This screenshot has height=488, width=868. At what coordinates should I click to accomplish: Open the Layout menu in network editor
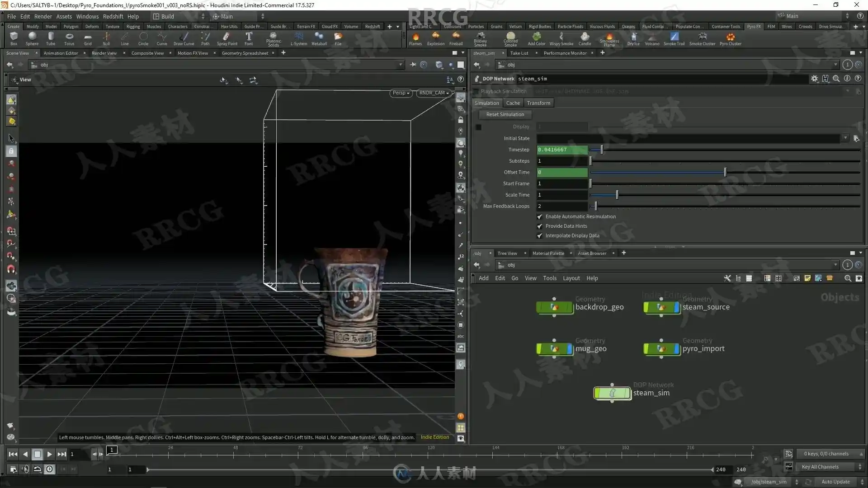coord(571,278)
